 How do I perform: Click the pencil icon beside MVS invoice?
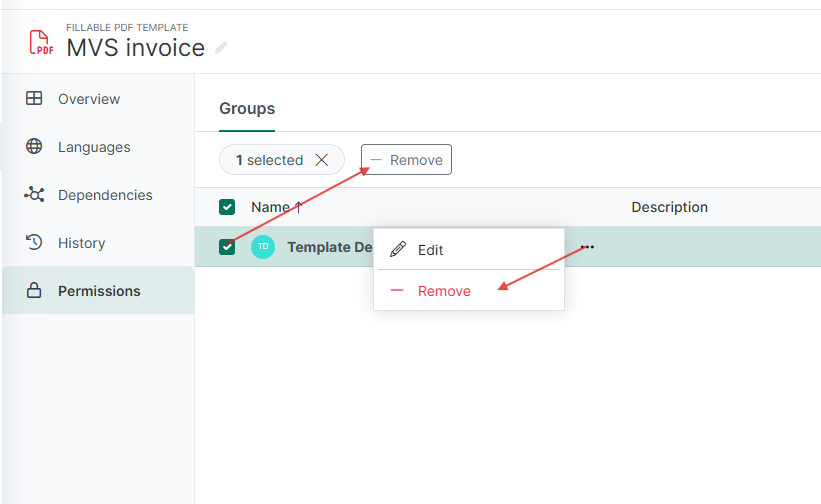tap(221, 48)
